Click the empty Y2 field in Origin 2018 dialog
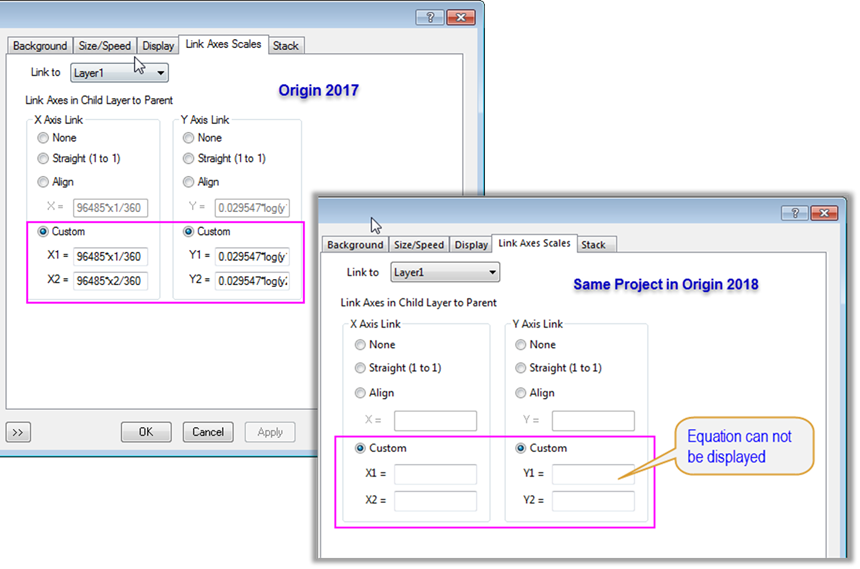This screenshot has width=860, height=569. [x=593, y=500]
